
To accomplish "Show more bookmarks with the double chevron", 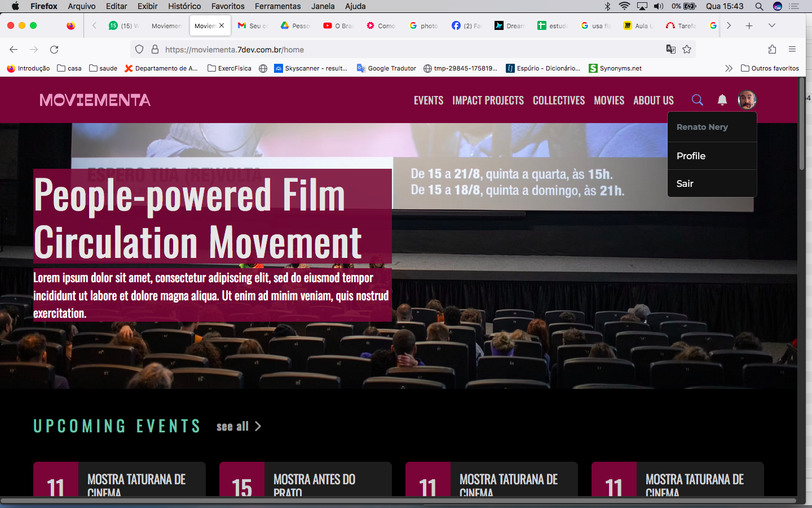I will pyautogui.click(x=729, y=68).
